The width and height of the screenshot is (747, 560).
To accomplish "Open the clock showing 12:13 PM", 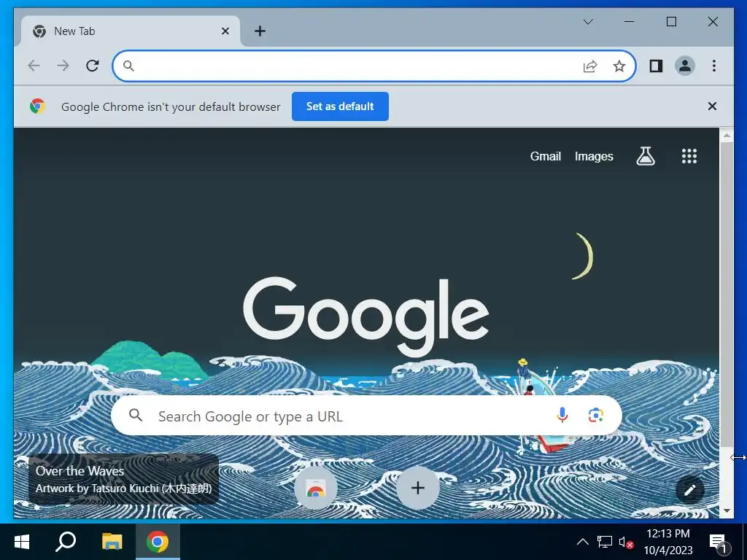I will [668, 542].
